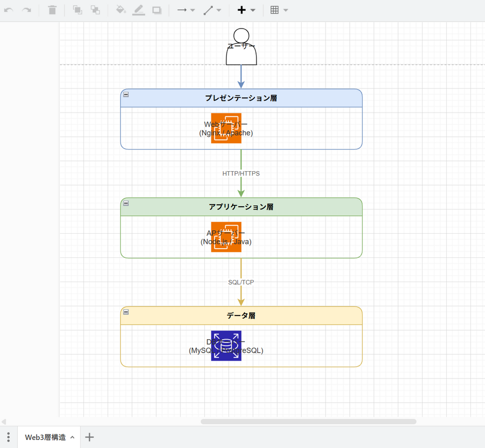Open the Waypoints line style dropdown
Image resolution: width=485 pixels, height=448 pixels.
[x=212, y=10]
